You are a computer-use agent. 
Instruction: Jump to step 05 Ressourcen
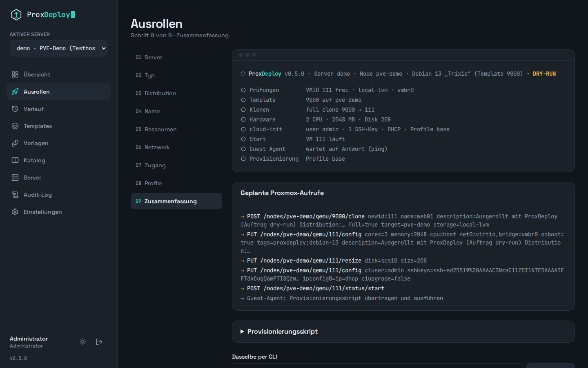pyautogui.click(x=176, y=129)
